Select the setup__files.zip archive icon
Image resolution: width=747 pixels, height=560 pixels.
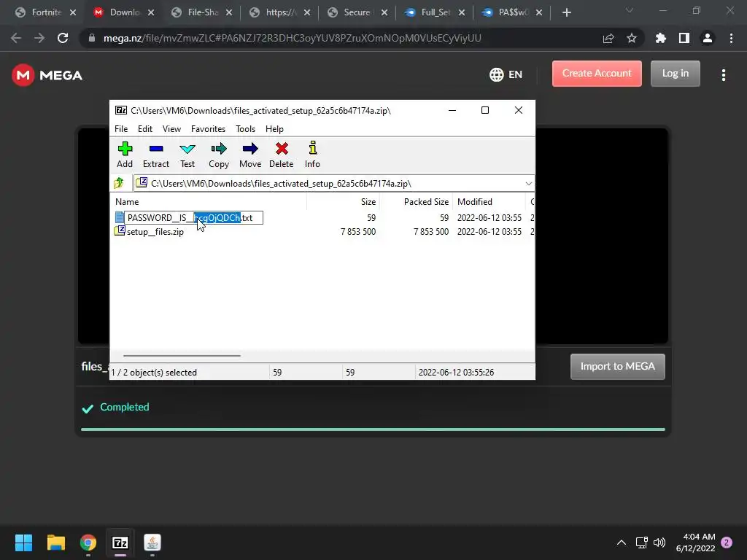click(120, 231)
